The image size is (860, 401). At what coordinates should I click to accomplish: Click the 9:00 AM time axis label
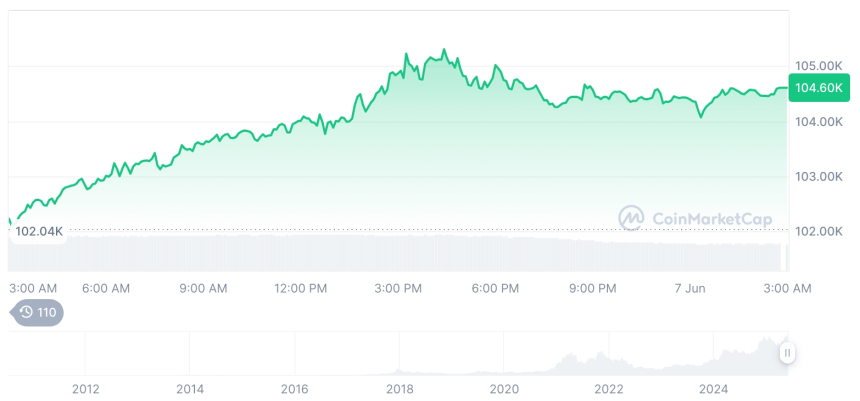coord(203,288)
